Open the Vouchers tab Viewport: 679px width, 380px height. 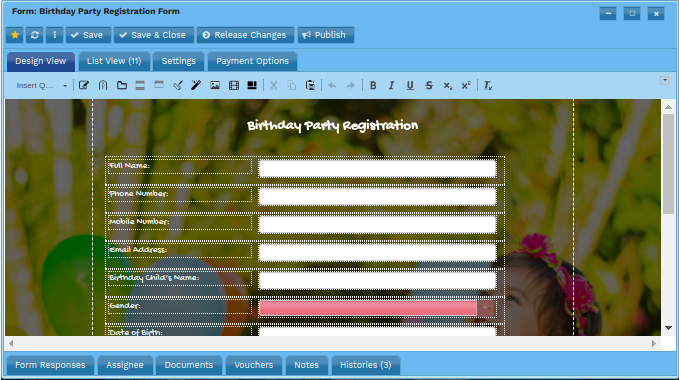coord(254,365)
